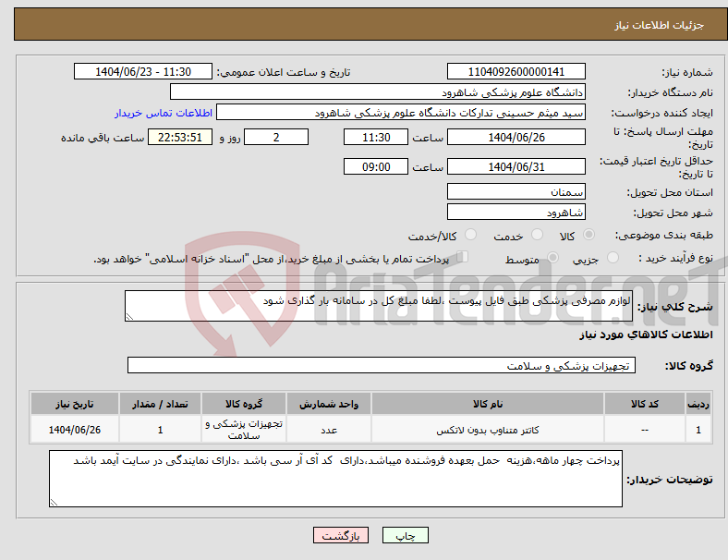Image resolution: width=728 pixels, height=560 pixels.
Task: Click the need date cell 1404/06/26 in table
Action: coord(75,430)
